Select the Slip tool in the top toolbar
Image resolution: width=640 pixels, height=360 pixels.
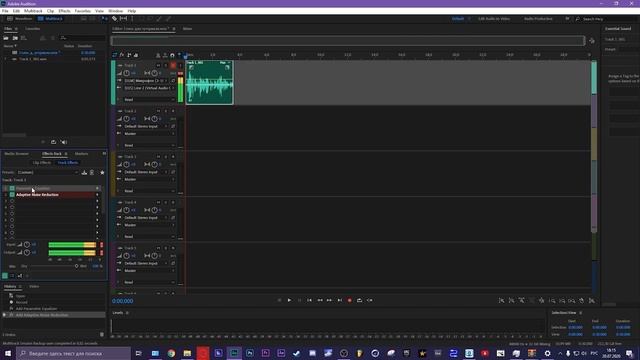click(123, 19)
